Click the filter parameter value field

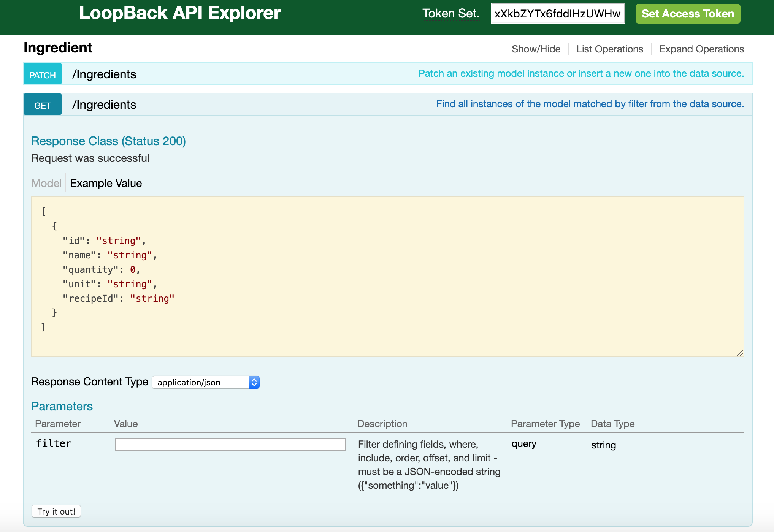pyautogui.click(x=230, y=444)
